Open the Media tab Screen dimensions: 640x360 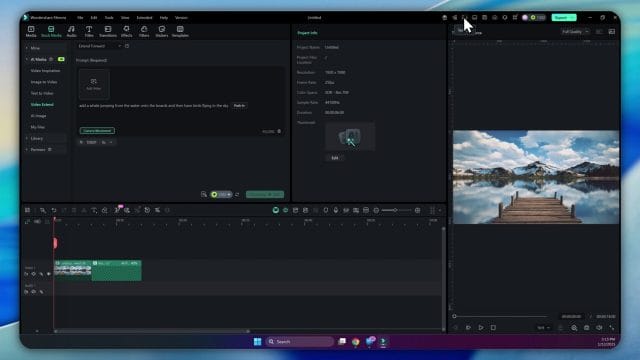[31, 31]
